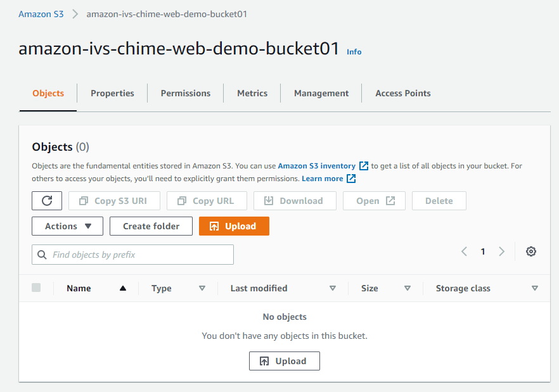Image resolution: width=559 pixels, height=392 pixels.
Task: Open the Access Points tab
Action: [403, 93]
